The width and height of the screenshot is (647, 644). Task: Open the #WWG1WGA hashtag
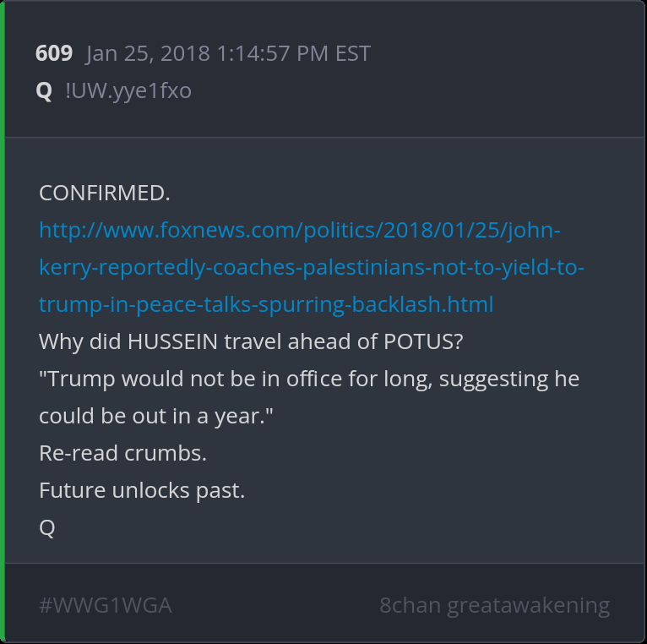tap(106, 605)
